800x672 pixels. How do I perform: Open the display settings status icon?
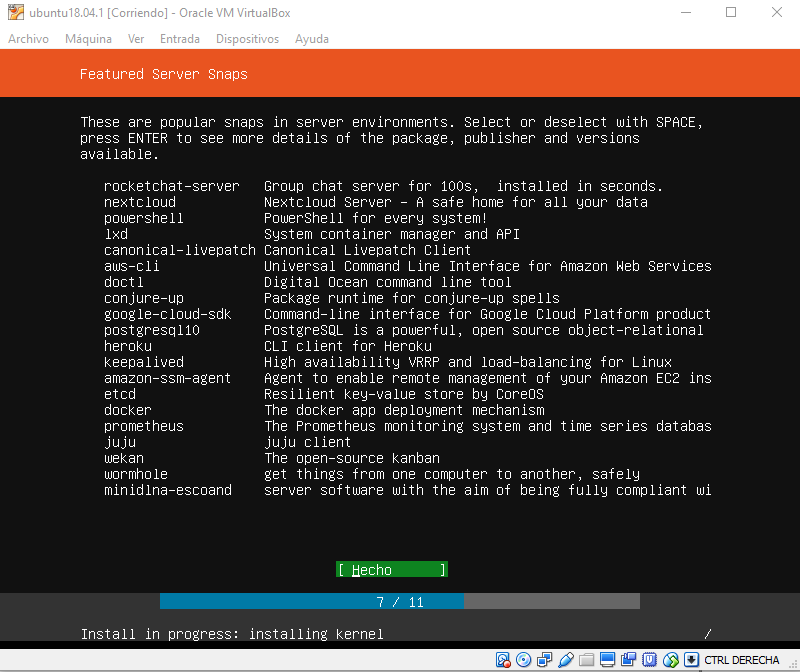click(607, 660)
